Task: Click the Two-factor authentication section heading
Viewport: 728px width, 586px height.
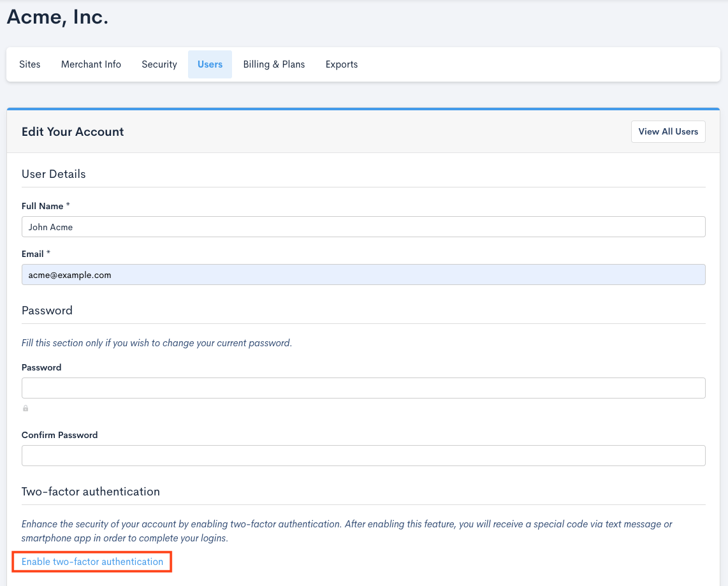Action: 91,492
